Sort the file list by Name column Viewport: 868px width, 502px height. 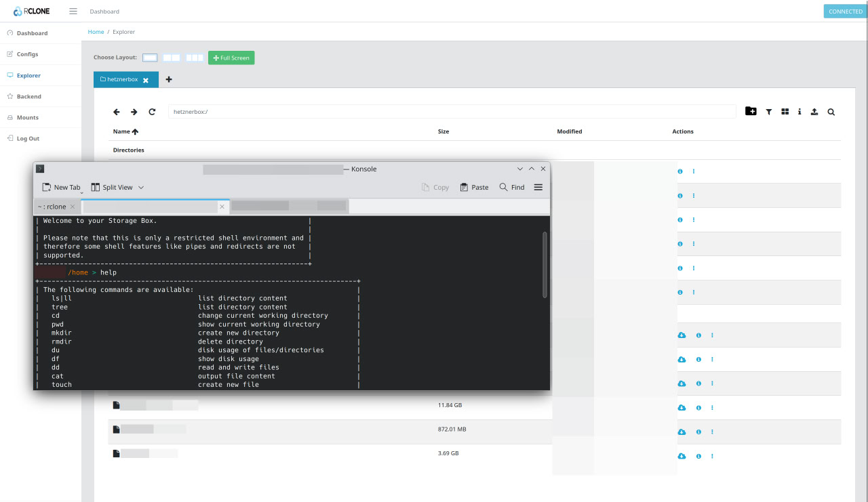coord(125,131)
